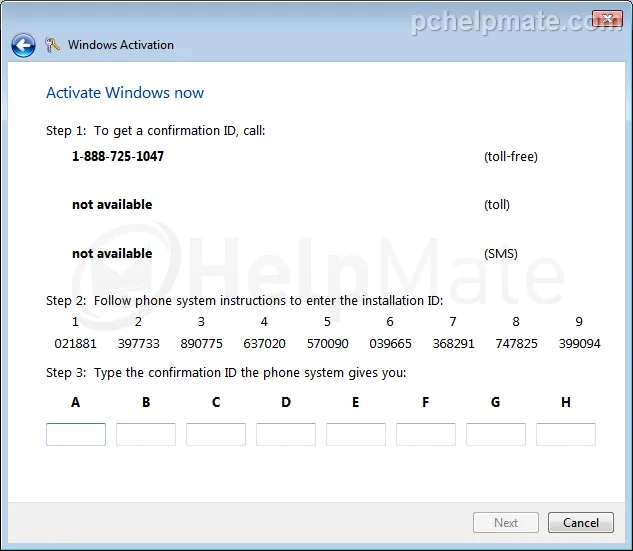Click installation ID group 637020

coord(264,344)
